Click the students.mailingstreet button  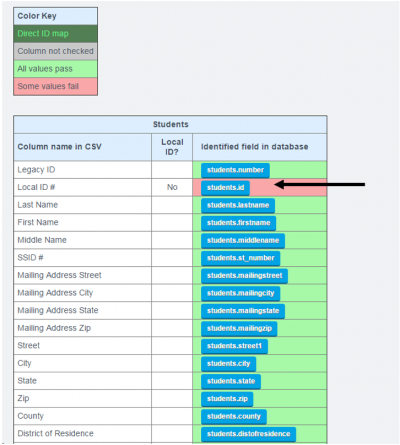pyautogui.click(x=244, y=276)
